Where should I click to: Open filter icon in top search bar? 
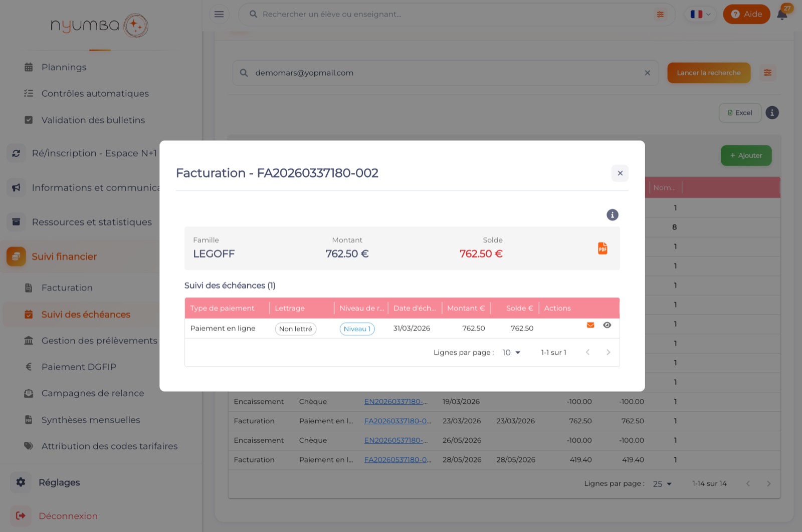pyautogui.click(x=660, y=15)
